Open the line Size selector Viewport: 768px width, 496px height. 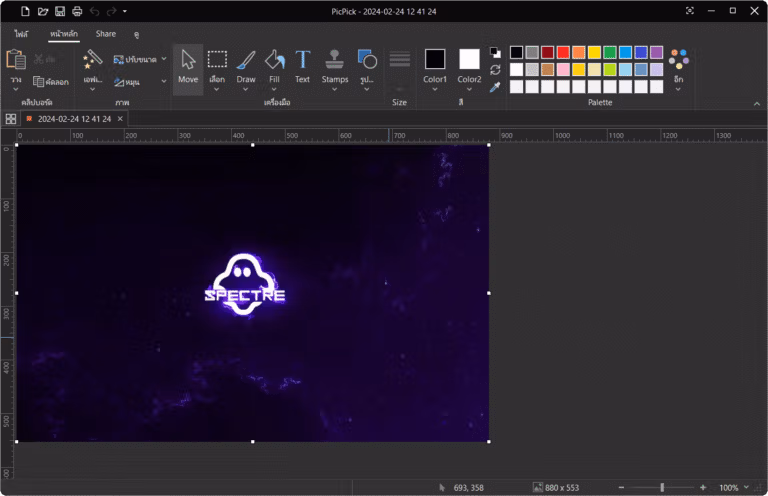pyautogui.click(x=400, y=71)
